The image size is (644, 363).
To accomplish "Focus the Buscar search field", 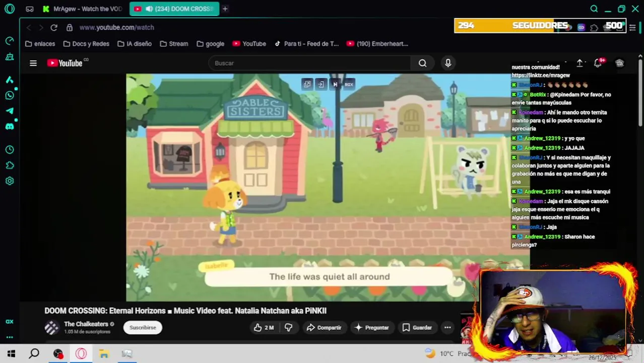I will [x=310, y=63].
